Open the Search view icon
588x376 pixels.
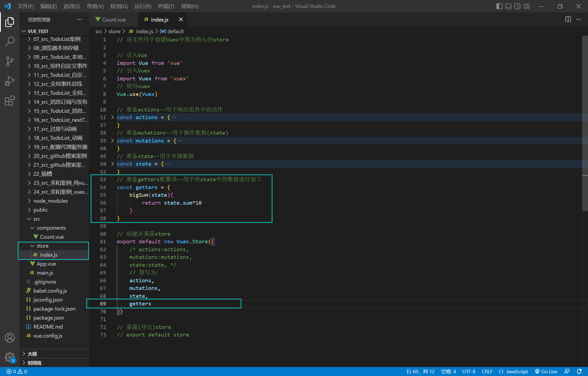click(x=10, y=42)
